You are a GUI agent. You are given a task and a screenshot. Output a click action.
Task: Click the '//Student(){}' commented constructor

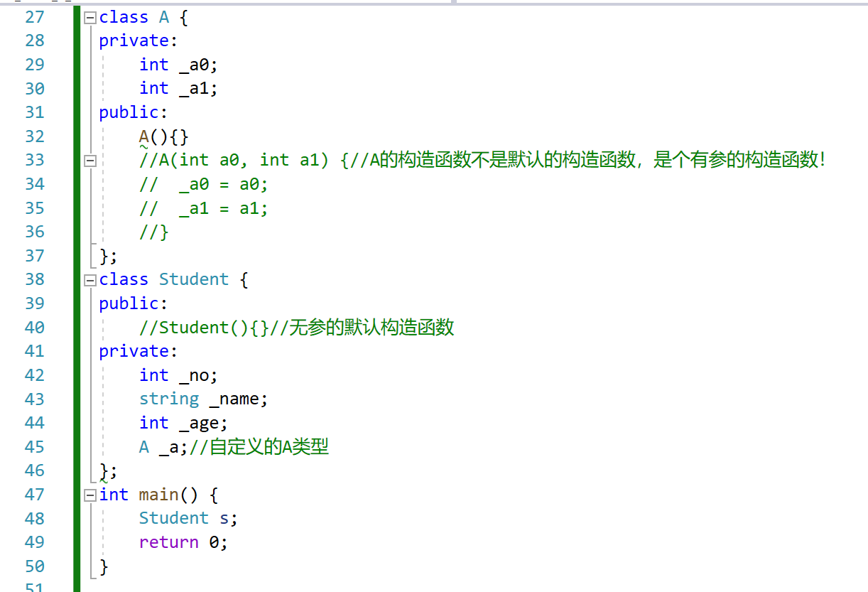pyautogui.click(x=205, y=328)
